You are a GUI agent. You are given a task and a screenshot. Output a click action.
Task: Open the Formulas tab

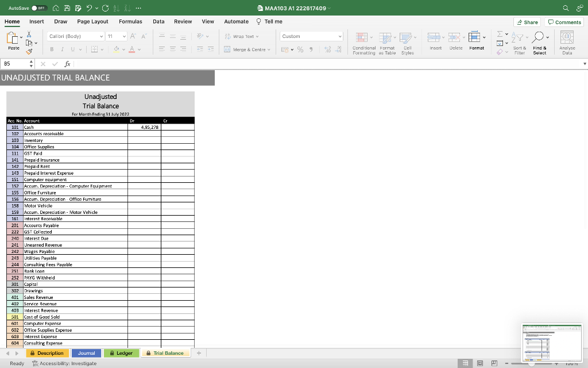click(x=130, y=21)
